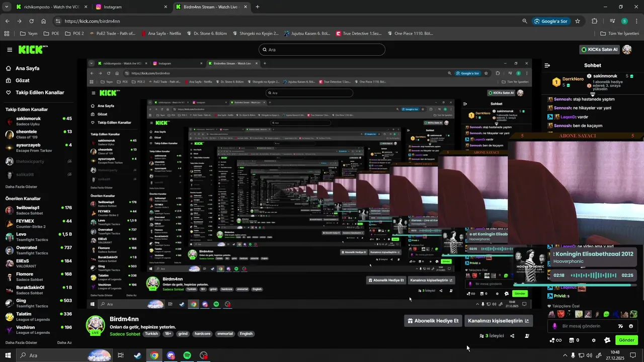Open sakinmoruk followed channel

(x=38, y=121)
